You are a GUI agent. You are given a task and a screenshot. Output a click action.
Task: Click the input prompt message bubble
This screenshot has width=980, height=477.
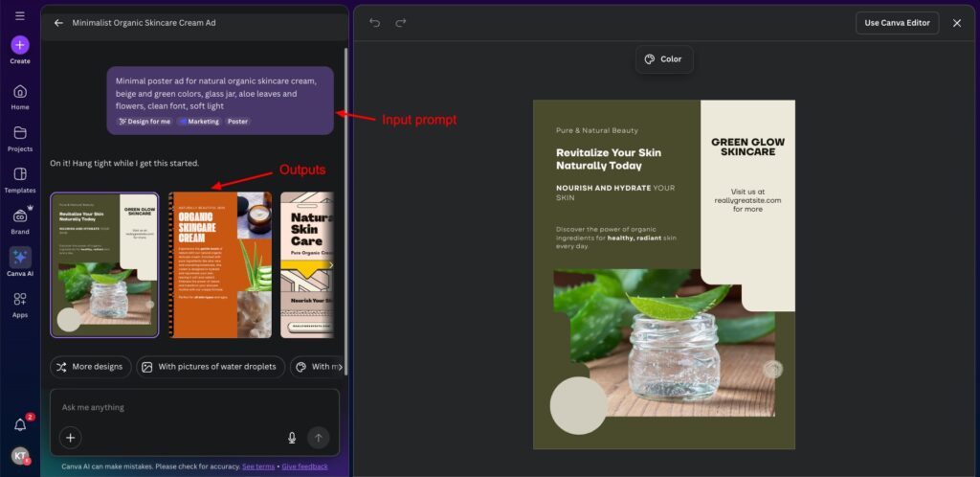click(x=220, y=101)
